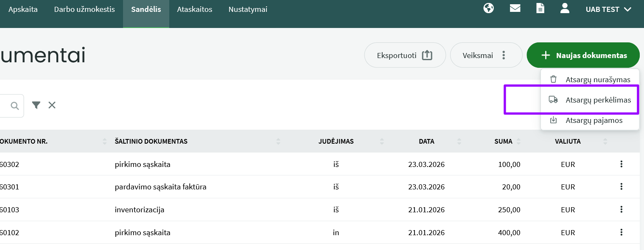Open the user profile icon
644x250 pixels.
click(x=565, y=8)
